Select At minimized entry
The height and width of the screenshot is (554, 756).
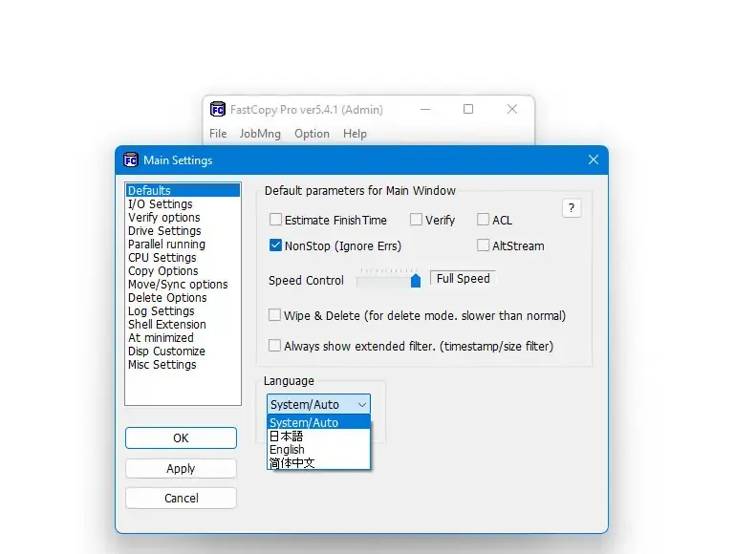(x=183, y=338)
